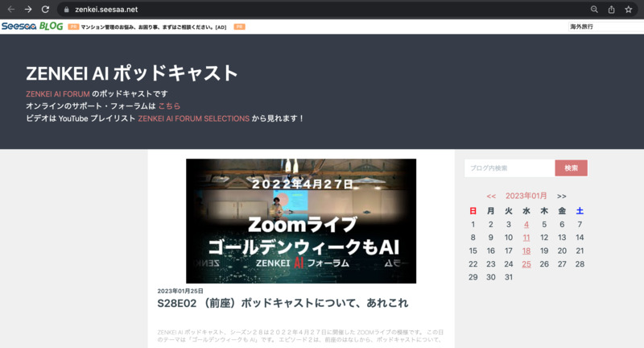Click the share page icon
Screen dimensions: 644x348
point(611,10)
